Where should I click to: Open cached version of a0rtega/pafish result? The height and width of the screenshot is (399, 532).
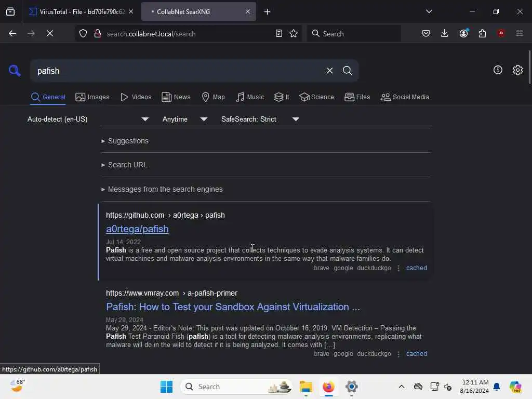[416, 268]
